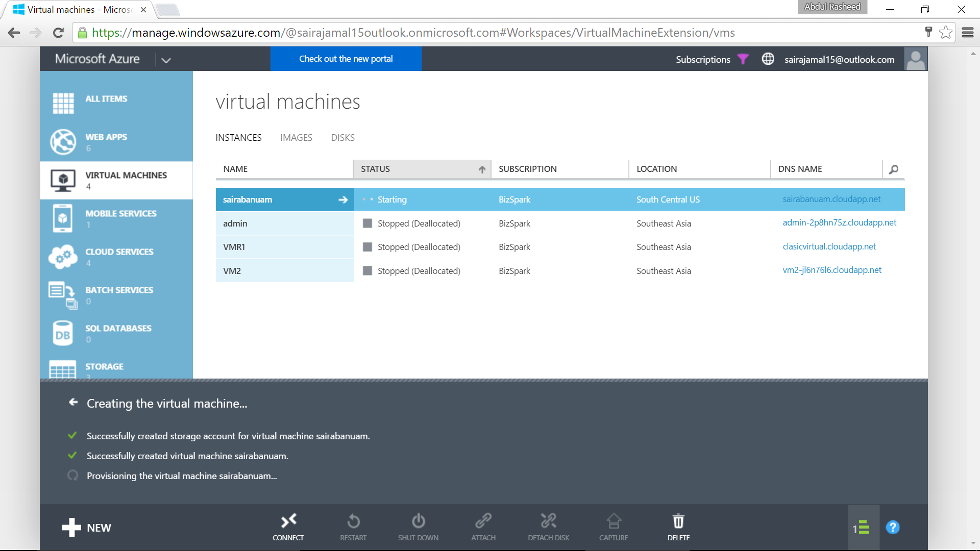The width and height of the screenshot is (980, 551).
Task: Open the Mobile Services phone icon
Action: click(x=63, y=218)
